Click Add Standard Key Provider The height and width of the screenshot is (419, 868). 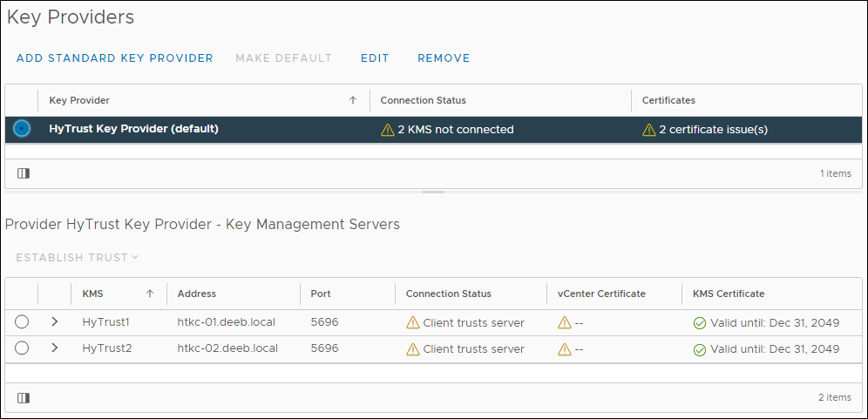point(114,58)
